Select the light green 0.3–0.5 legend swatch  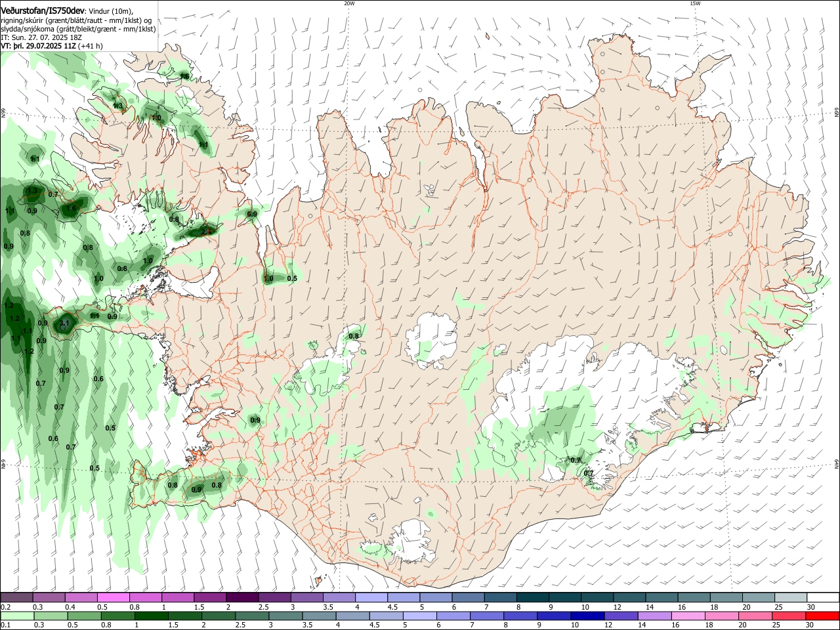pos(51,616)
